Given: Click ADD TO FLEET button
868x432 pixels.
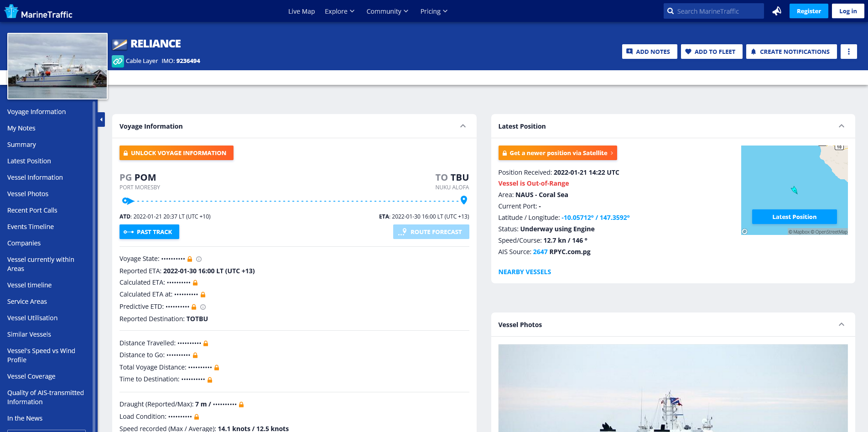Looking at the screenshot, I should coord(712,52).
